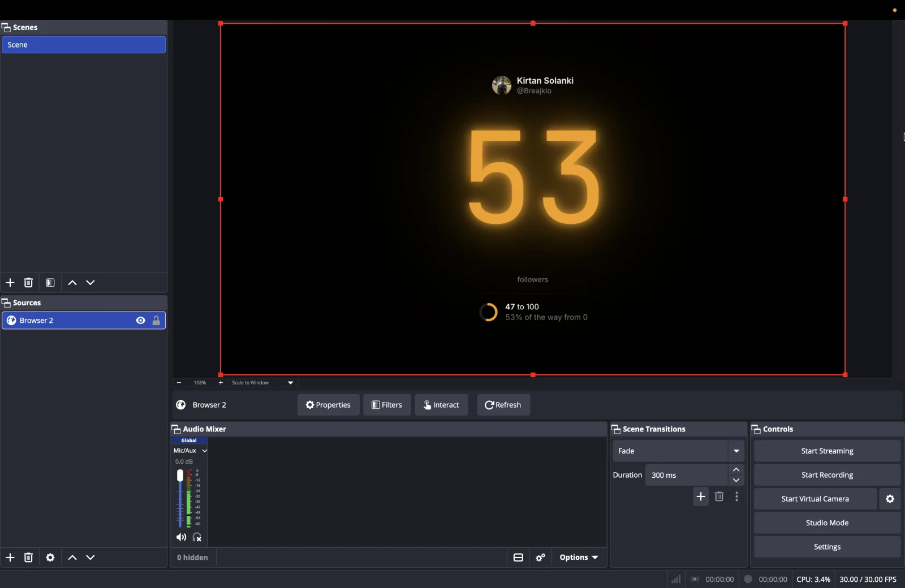
Task: Click recording status dot in status bar
Action: 748,579
